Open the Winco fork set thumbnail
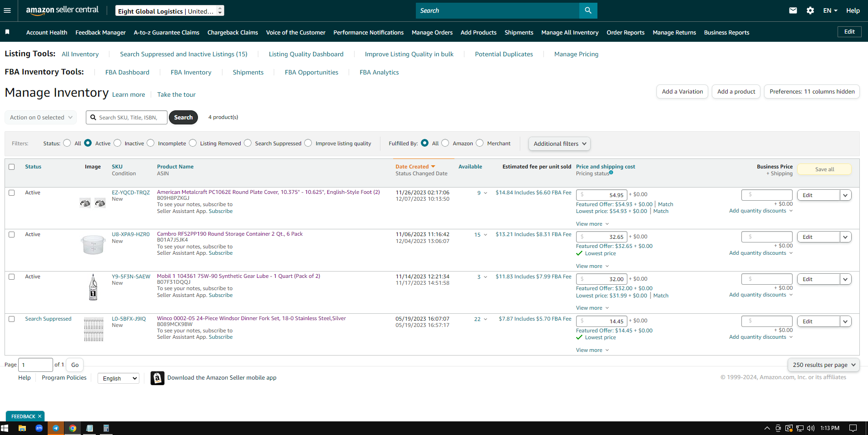This screenshot has height=435, width=868. (x=94, y=329)
